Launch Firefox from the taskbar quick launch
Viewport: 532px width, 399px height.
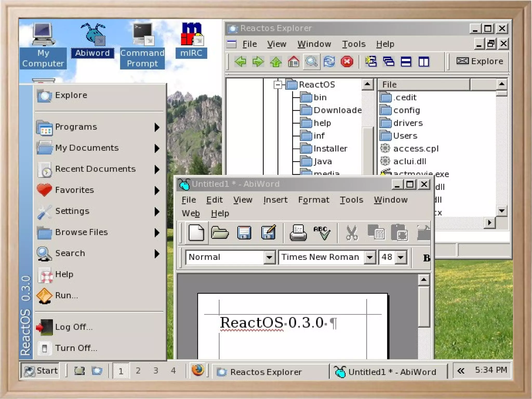(x=198, y=370)
